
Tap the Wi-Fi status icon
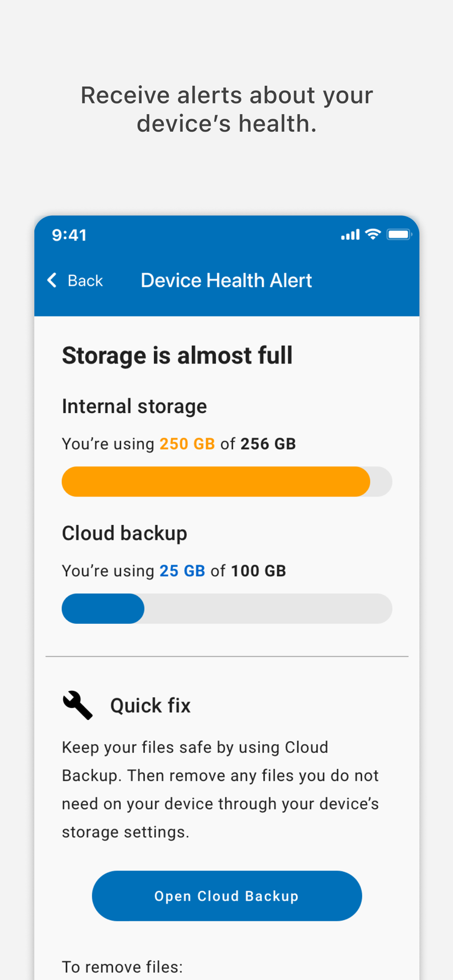click(373, 235)
